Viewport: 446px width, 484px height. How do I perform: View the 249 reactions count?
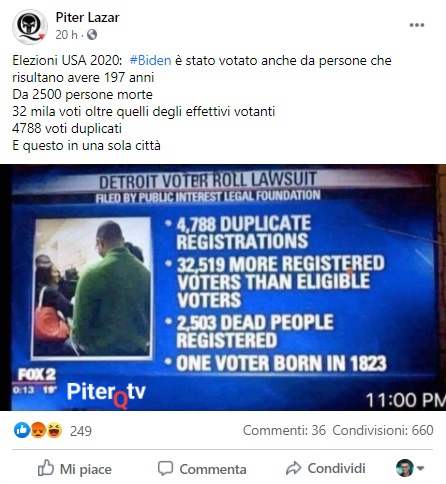(81, 431)
